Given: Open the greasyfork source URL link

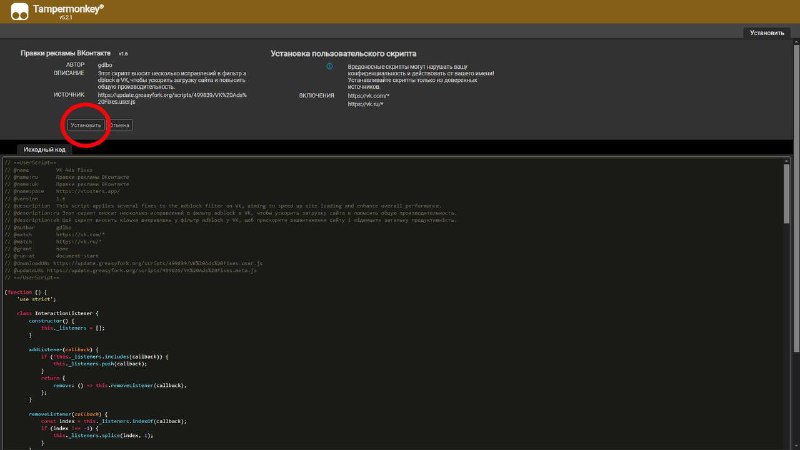Looking at the screenshot, I should tap(172, 98).
